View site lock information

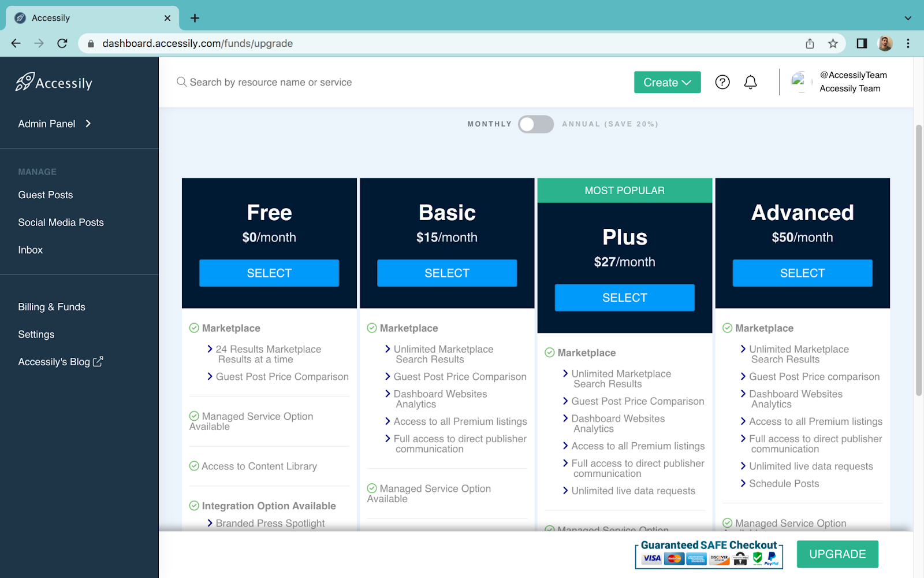[x=91, y=43]
